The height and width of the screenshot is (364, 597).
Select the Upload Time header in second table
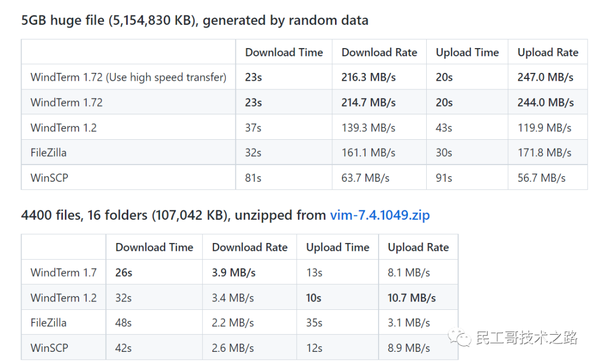[338, 247]
